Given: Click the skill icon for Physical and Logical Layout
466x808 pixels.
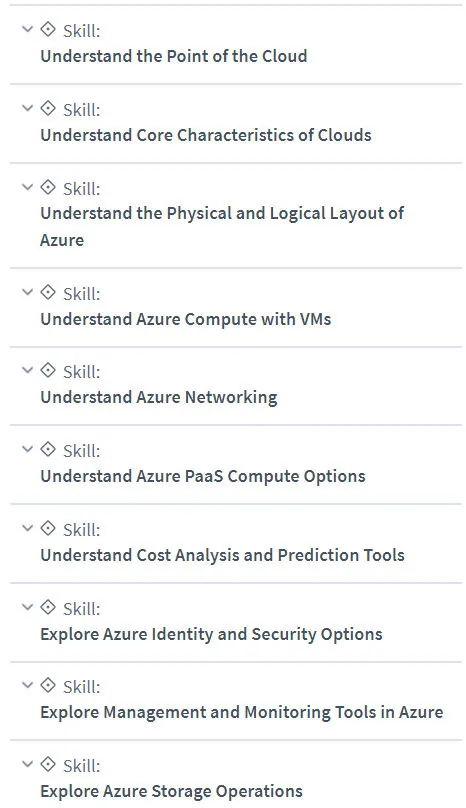Looking at the screenshot, I should [x=48, y=187].
